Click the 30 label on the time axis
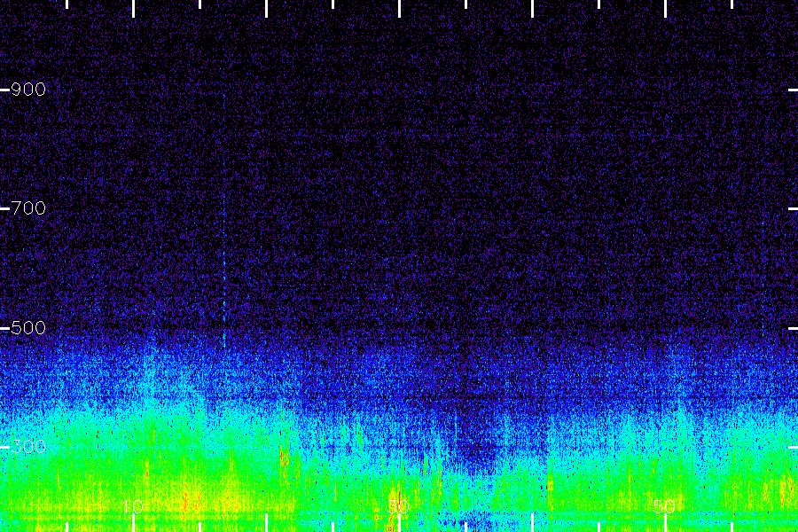This screenshot has height=532, width=798. [398, 506]
